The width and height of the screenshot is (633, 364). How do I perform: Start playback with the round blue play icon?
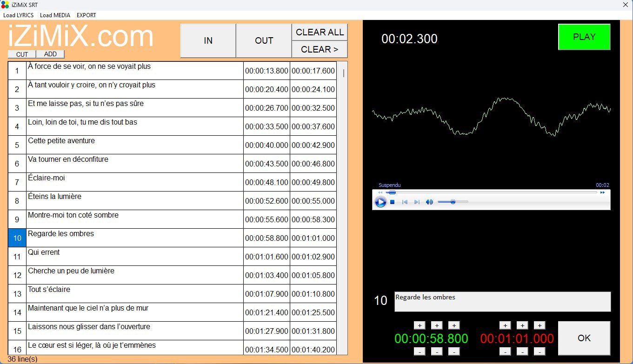(380, 202)
